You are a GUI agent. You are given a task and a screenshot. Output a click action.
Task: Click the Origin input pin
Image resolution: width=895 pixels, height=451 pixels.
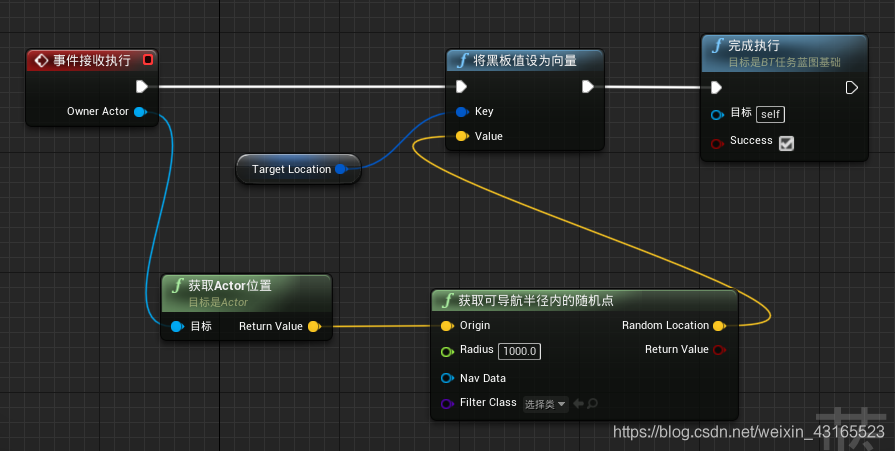[448, 325]
